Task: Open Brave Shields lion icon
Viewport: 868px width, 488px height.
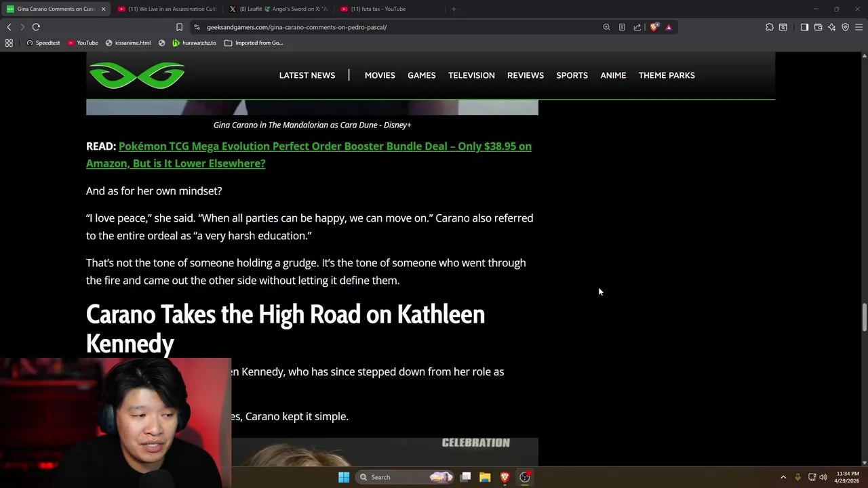Action: click(x=654, y=27)
